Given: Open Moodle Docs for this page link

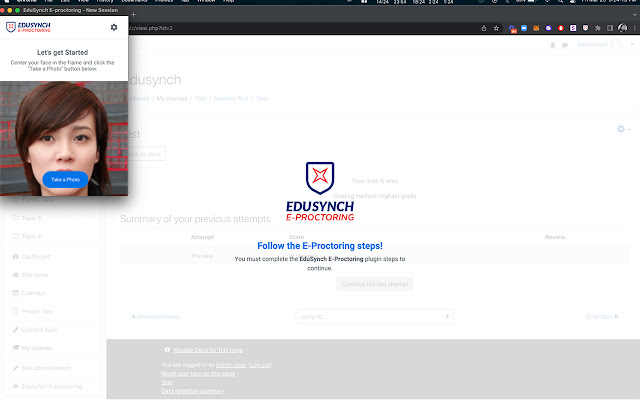Looking at the screenshot, I should pyautogui.click(x=208, y=350).
